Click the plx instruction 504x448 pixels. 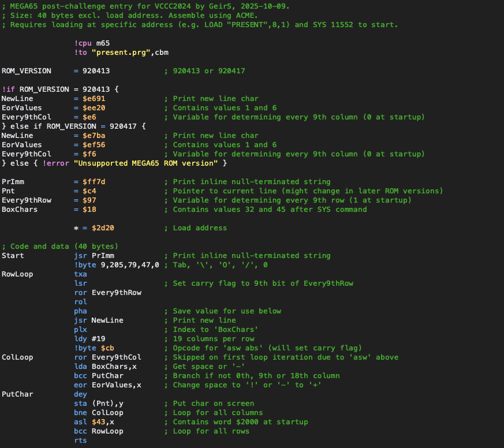point(80,330)
